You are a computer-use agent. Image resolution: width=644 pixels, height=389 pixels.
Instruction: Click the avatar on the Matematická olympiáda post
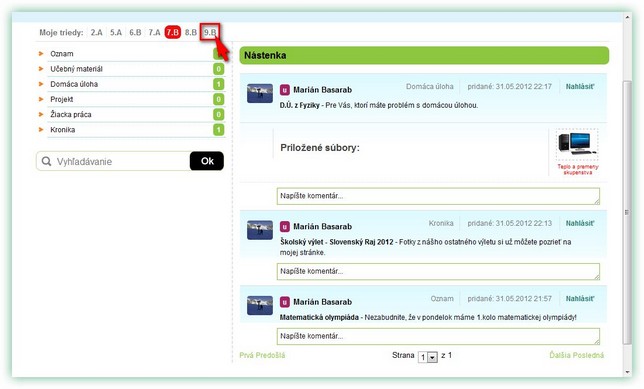(260, 305)
